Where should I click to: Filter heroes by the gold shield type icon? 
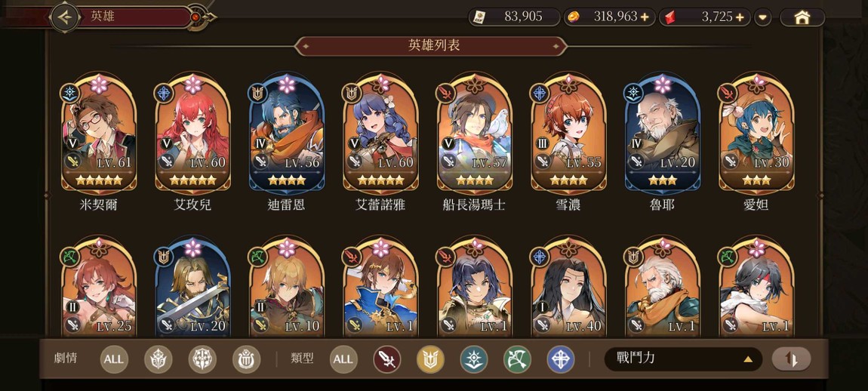pos(430,359)
